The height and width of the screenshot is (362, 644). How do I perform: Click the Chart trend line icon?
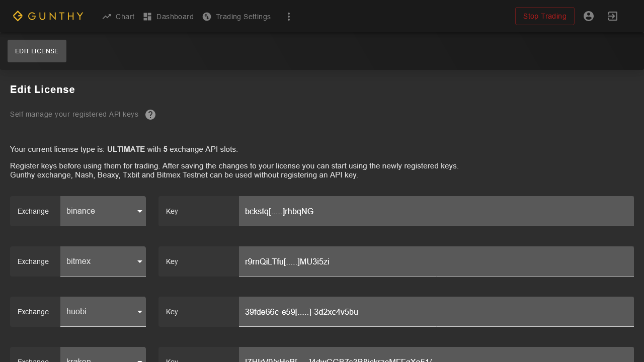[107, 17]
